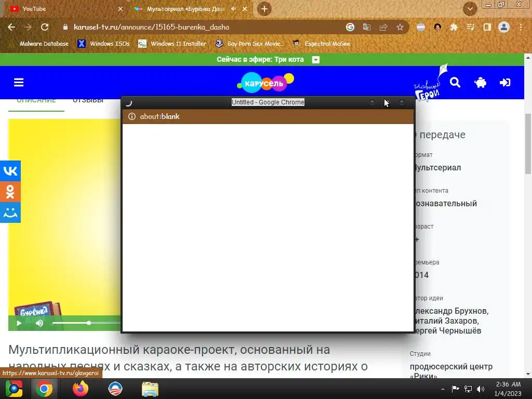Bookmark this page with the star icon

pyautogui.click(x=400, y=27)
